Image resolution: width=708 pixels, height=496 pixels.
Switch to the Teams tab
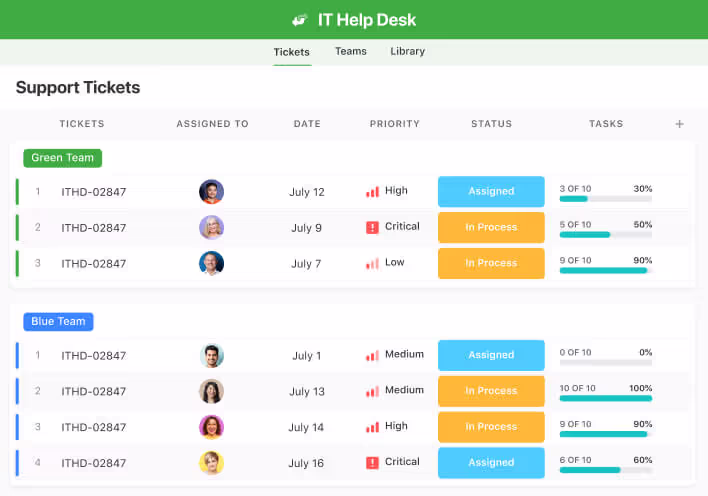point(350,51)
